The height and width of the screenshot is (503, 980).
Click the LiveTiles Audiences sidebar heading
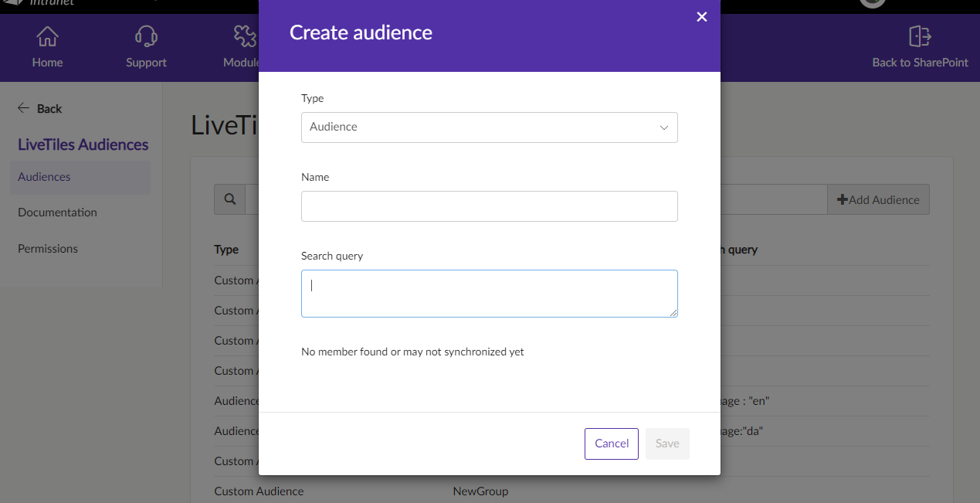pyautogui.click(x=83, y=144)
